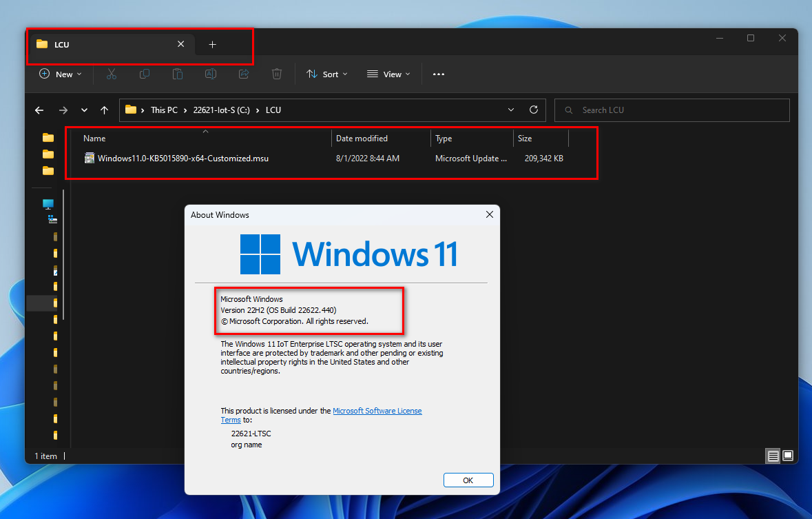The height and width of the screenshot is (519, 812).
Task: Click This PC in breadcrumb
Action: point(164,110)
